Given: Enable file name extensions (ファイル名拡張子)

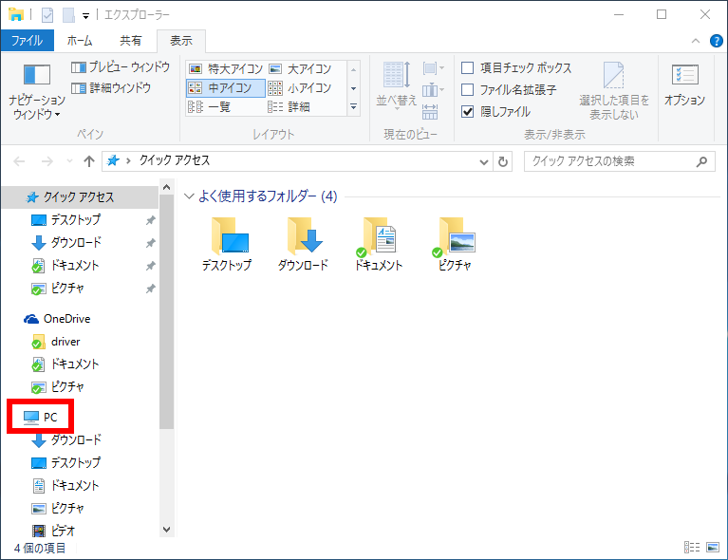Looking at the screenshot, I should (x=468, y=89).
